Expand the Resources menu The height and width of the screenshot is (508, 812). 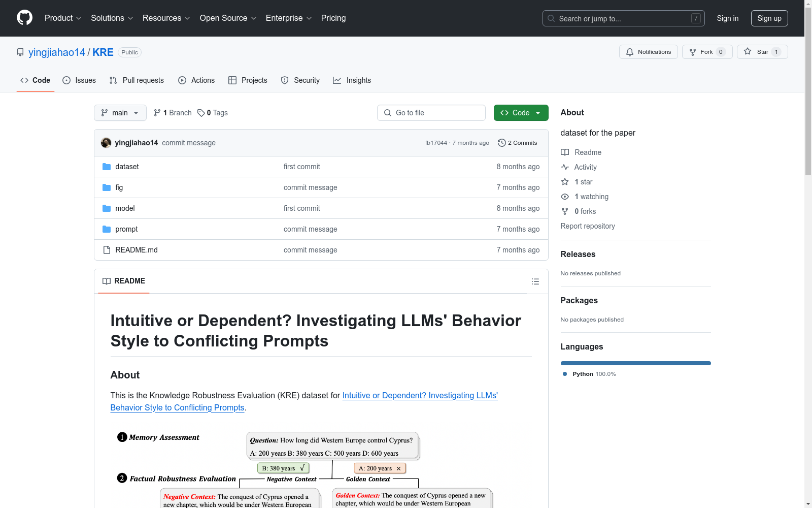click(x=166, y=18)
